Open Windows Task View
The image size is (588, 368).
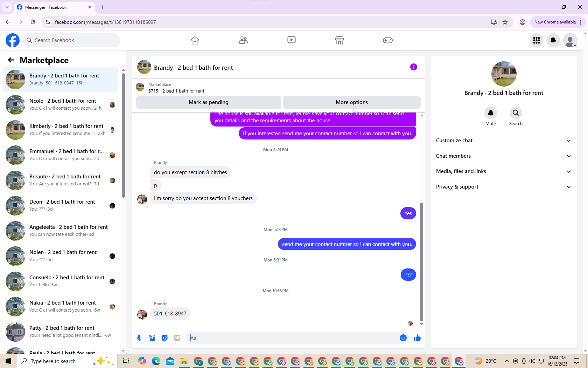(126, 361)
